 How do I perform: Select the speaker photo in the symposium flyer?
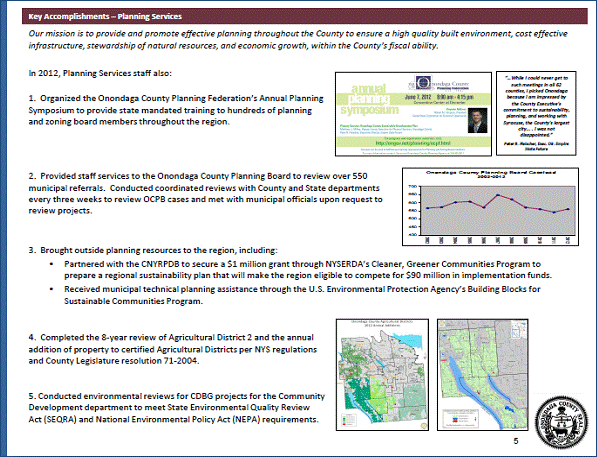coord(477,121)
